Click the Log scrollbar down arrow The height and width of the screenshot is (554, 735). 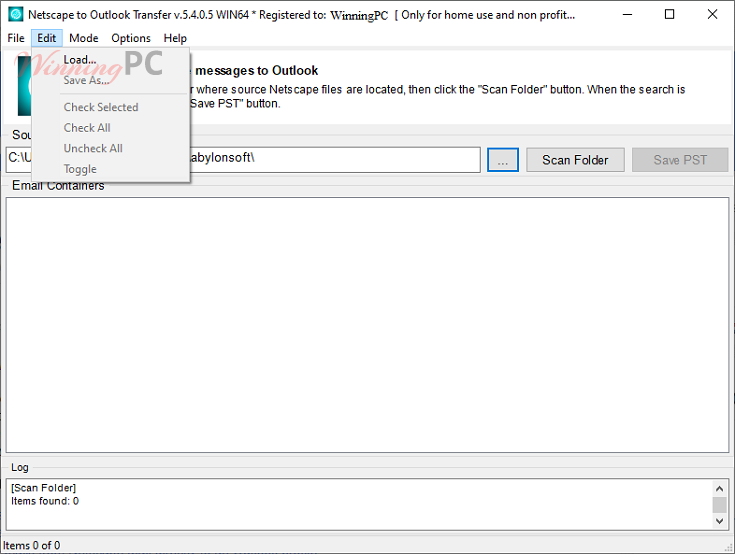720,521
